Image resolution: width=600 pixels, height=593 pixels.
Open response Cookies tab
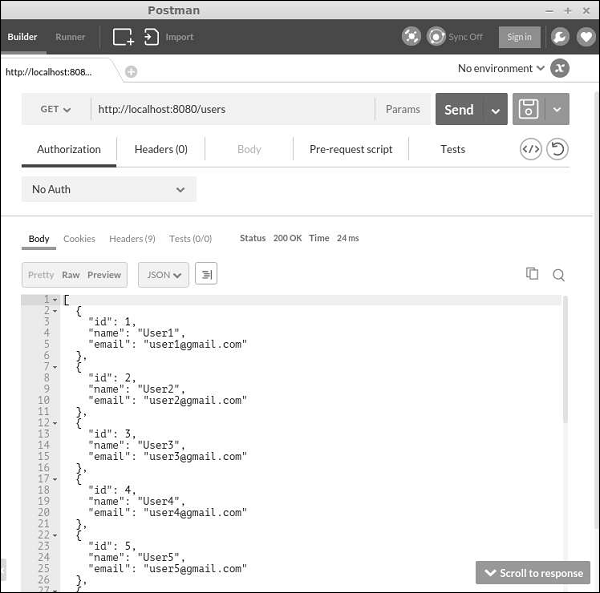pyautogui.click(x=79, y=239)
